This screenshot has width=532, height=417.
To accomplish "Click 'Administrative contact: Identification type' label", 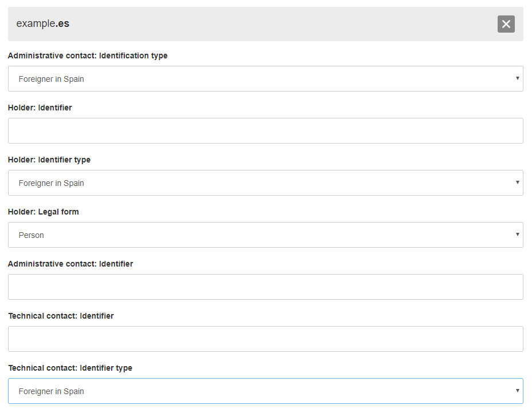I will (x=88, y=55).
